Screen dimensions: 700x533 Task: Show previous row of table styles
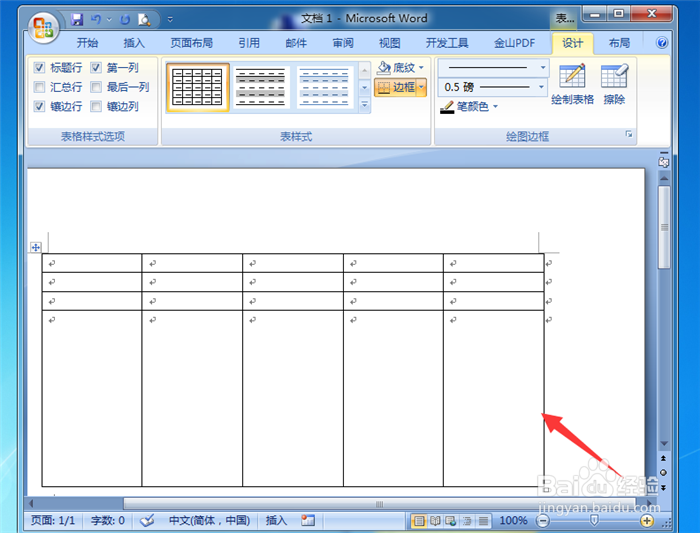(365, 70)
